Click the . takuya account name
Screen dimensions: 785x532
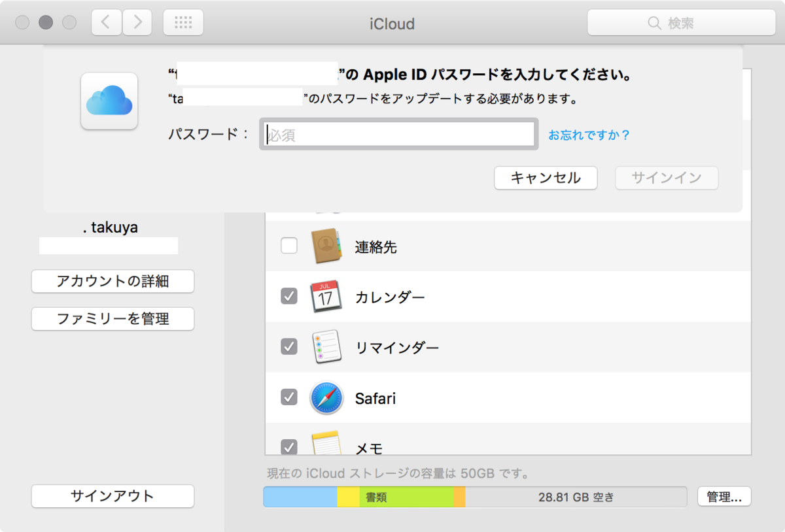tap(110, 228)
